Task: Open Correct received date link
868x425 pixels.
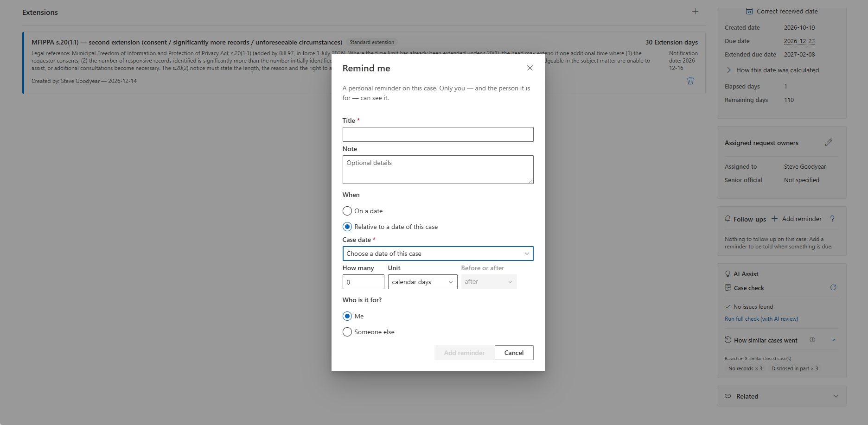Action: pos(787,11)
